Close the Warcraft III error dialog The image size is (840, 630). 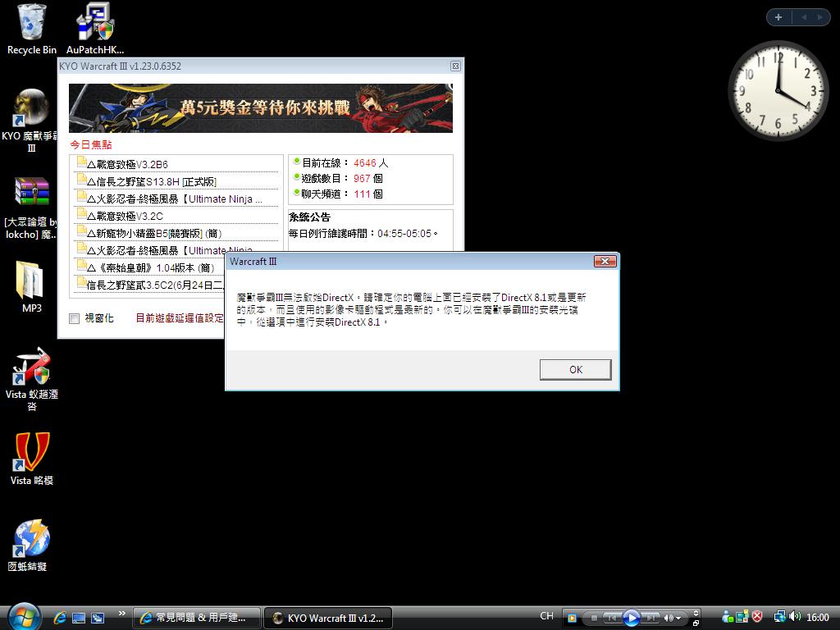pos(605,261)
